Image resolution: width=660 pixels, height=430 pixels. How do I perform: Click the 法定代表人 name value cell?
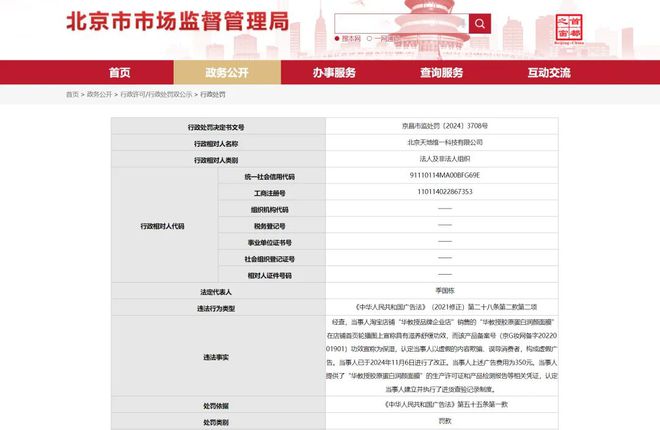[442, 290]
